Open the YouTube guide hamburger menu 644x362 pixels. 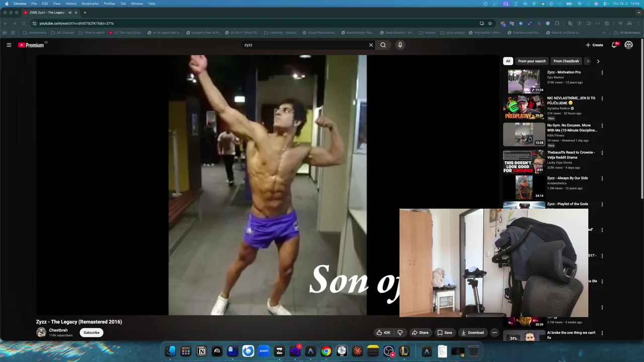[9, 45]
